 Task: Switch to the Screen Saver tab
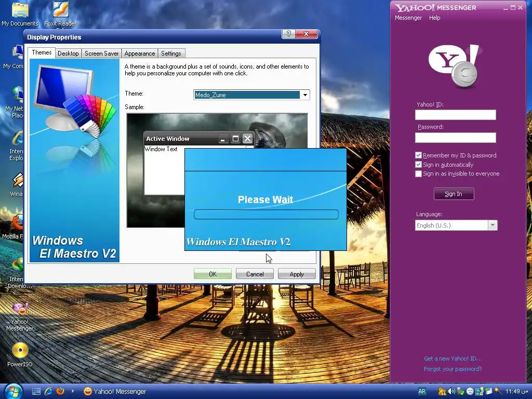[x=101, y=54]
